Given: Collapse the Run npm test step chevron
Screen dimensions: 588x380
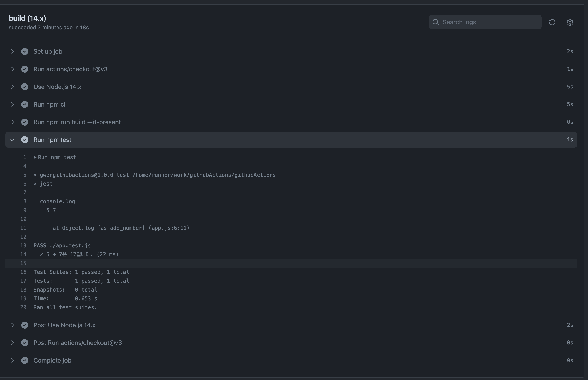Looking at the screenshot, I should click(13, 140).
